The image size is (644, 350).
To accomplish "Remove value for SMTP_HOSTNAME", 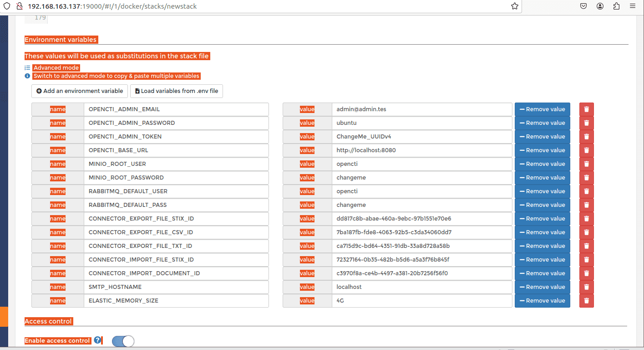I will [x=543, y=287].
